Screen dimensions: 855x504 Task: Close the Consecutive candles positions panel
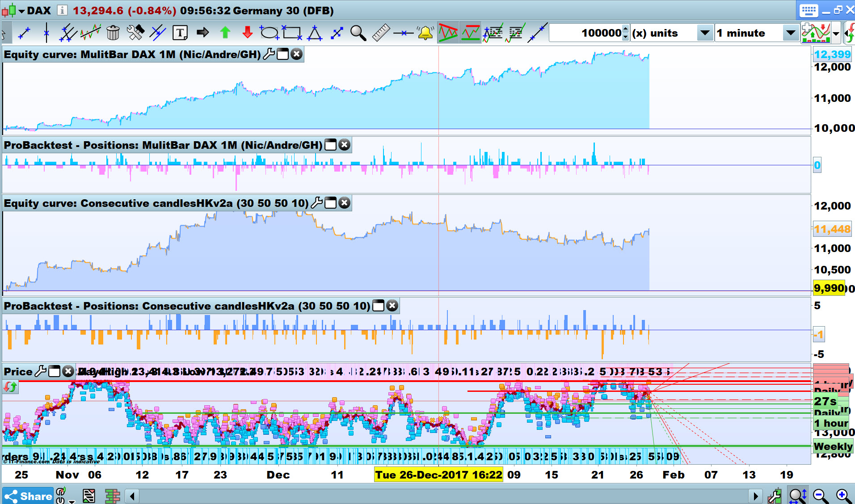coord(392,306)
